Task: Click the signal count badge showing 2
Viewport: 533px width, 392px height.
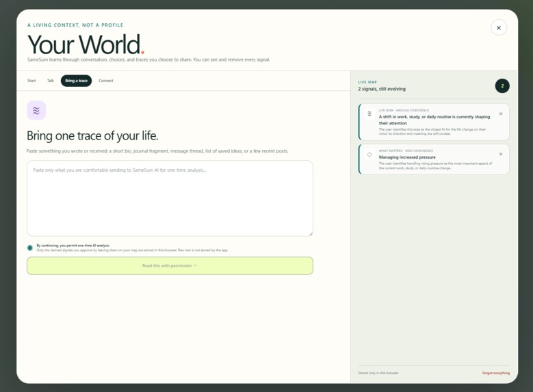Action: click(x=502, y=86)
